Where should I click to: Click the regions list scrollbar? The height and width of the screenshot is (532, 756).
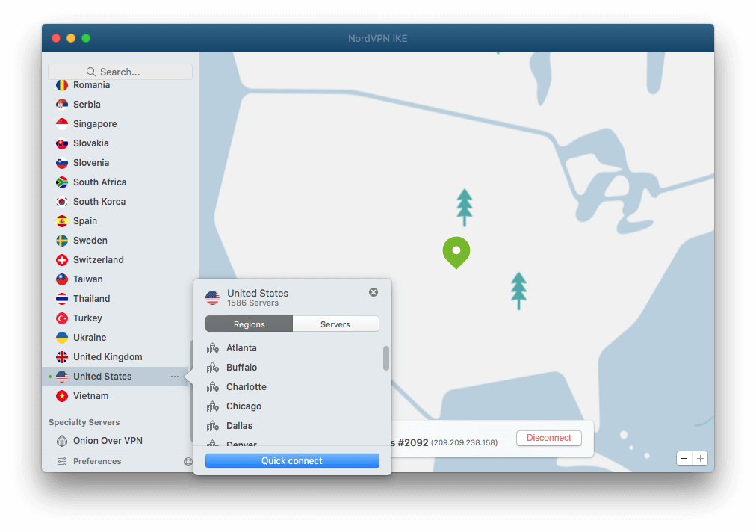(385, 359)
